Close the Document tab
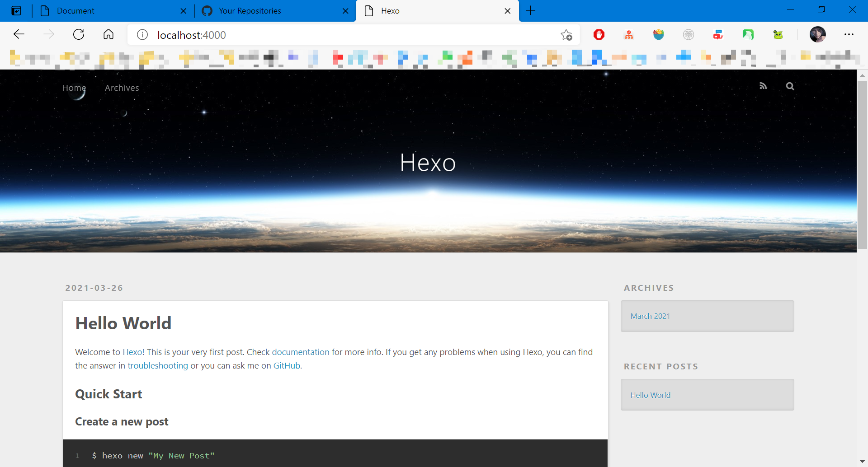The image size is (868, 467). click(184, 11)
